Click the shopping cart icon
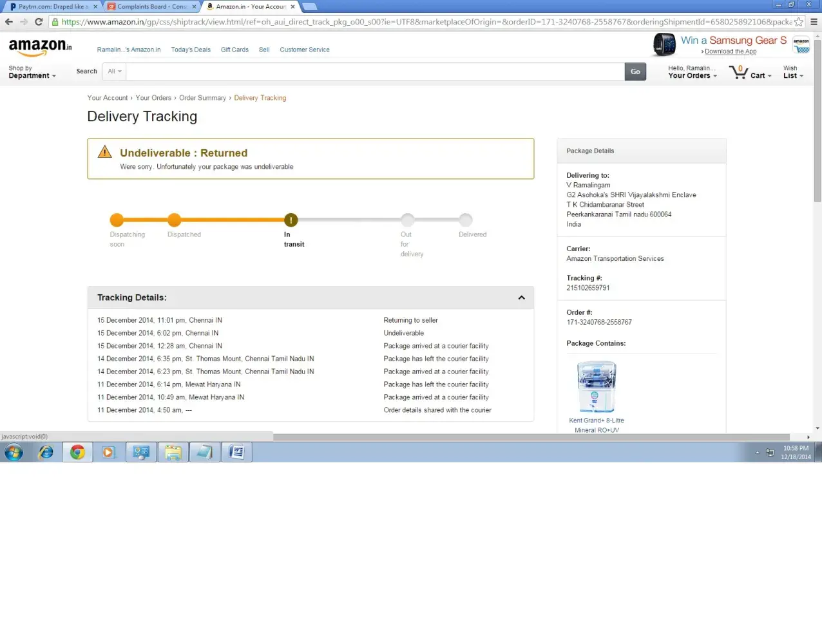 coord(738,71)
